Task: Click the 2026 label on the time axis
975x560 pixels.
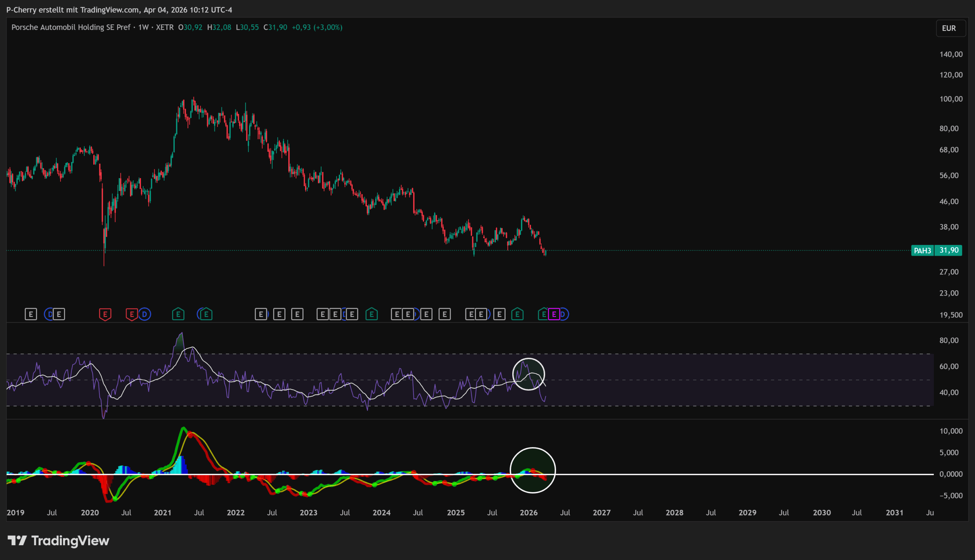Action: [529, 512]
